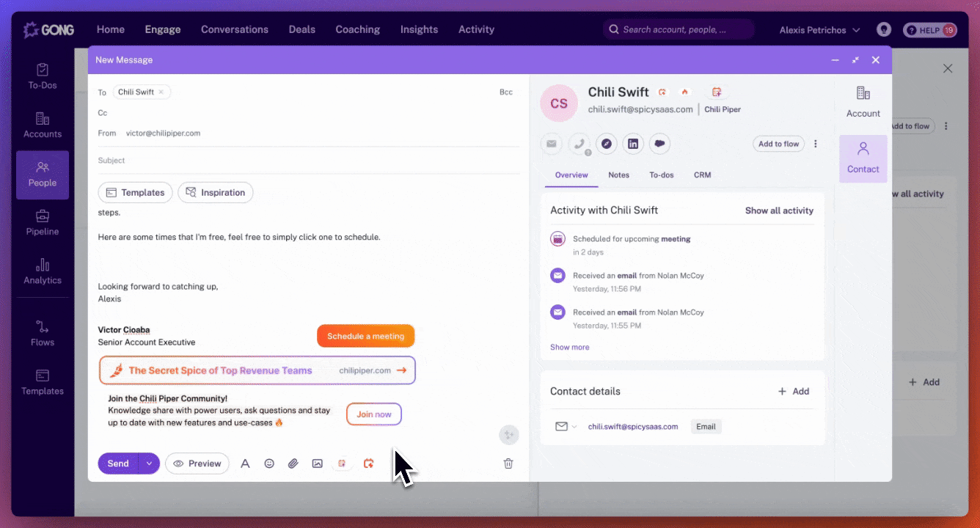
Task: Click the lightbulb icon in the top bar
Action: [x=884, y=30]
